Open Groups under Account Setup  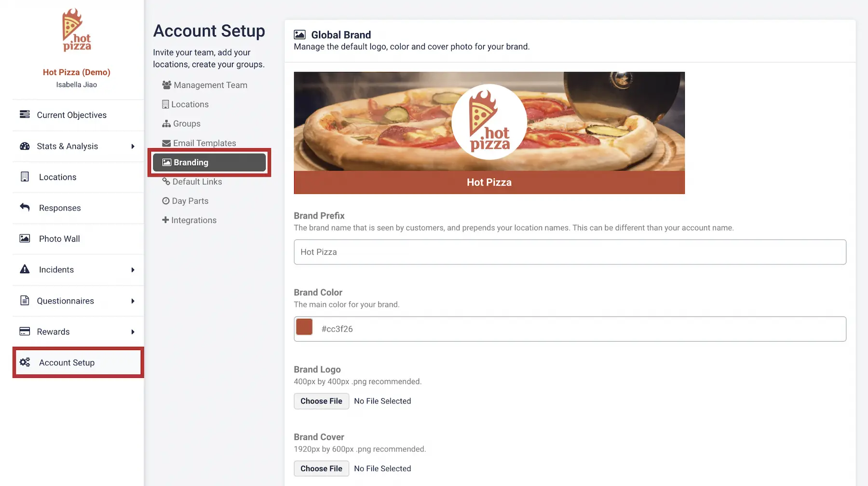[181, 124]
